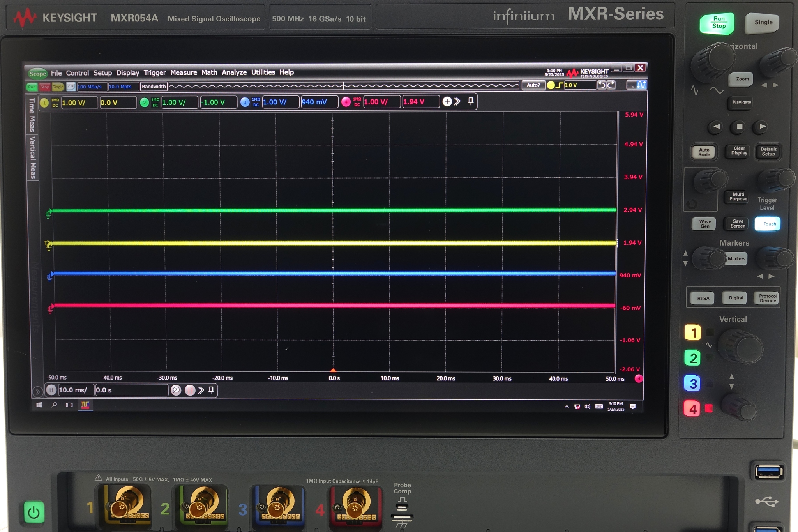Toggle channel 3 blue circle on/off

[x=245, y=102]
